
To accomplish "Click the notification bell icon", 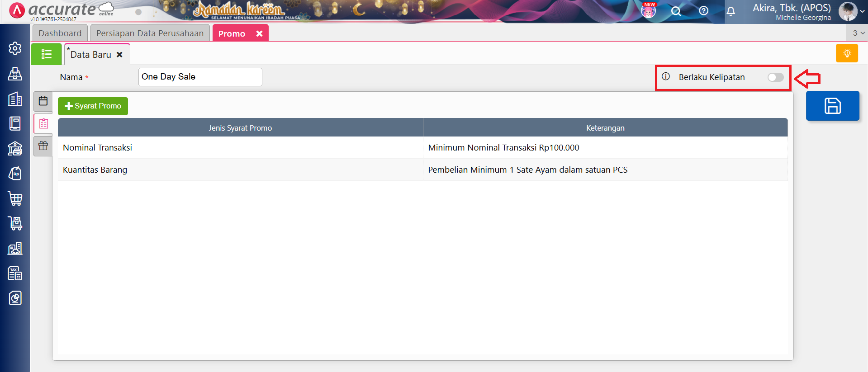I will [x=730, y=11].
